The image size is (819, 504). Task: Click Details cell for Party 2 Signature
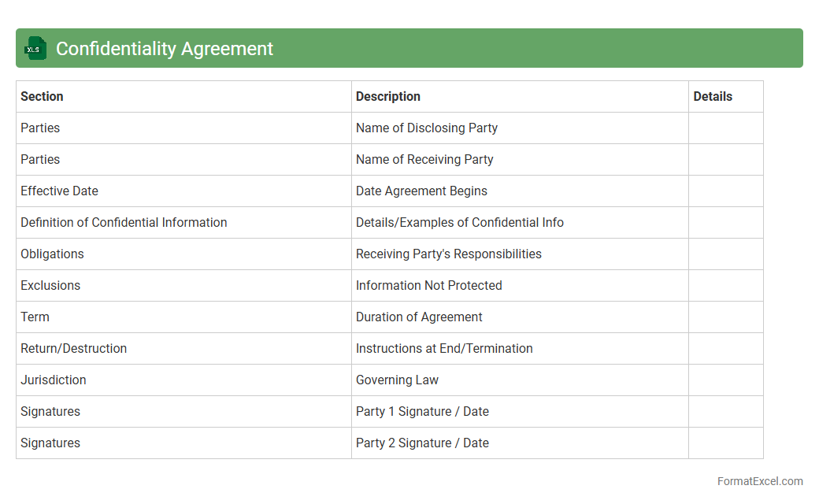coord(725,443)
